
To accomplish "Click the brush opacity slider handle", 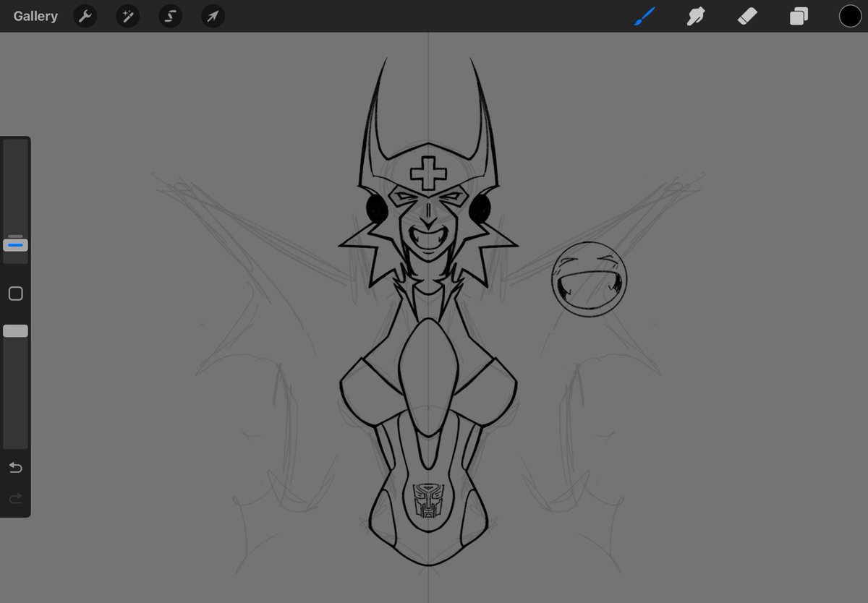I will pyautogui.click(x=15, y=330).
